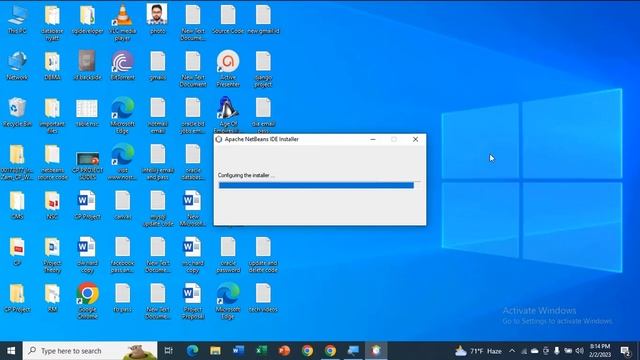This screenshot has width=640, height=360.
Task: Select the gmails text file
Action: 158,66
